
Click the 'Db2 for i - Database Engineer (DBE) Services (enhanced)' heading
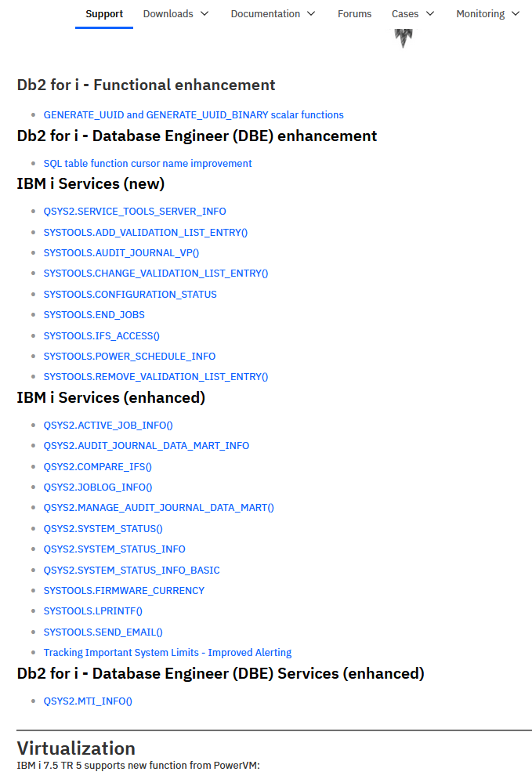pos(220,674)
